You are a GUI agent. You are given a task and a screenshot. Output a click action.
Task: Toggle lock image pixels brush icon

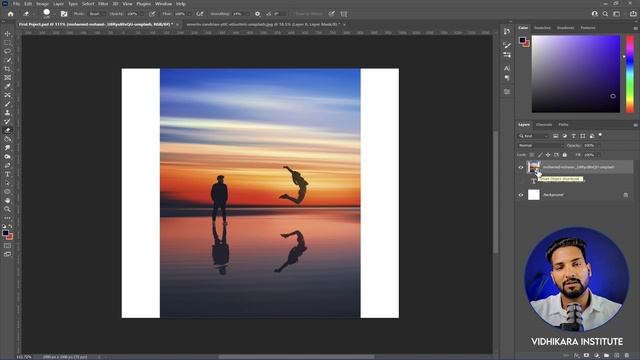click(540, 155)
